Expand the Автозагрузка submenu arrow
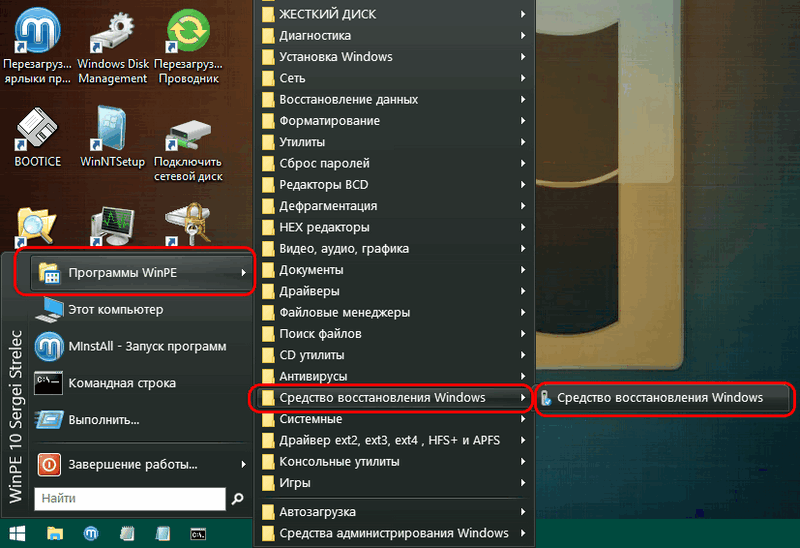800x548 pixels. click(x=523, y=512)
